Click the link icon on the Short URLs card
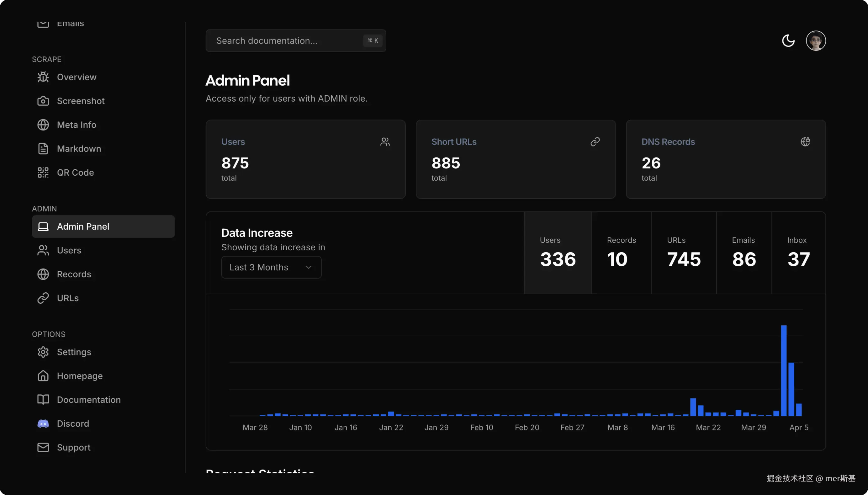The width and height of the screenshot is (868, 495). tap(595, 142)
